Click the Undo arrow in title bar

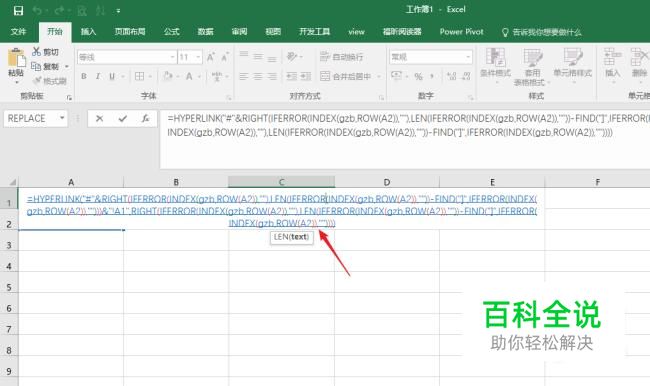tap(37, 10)
